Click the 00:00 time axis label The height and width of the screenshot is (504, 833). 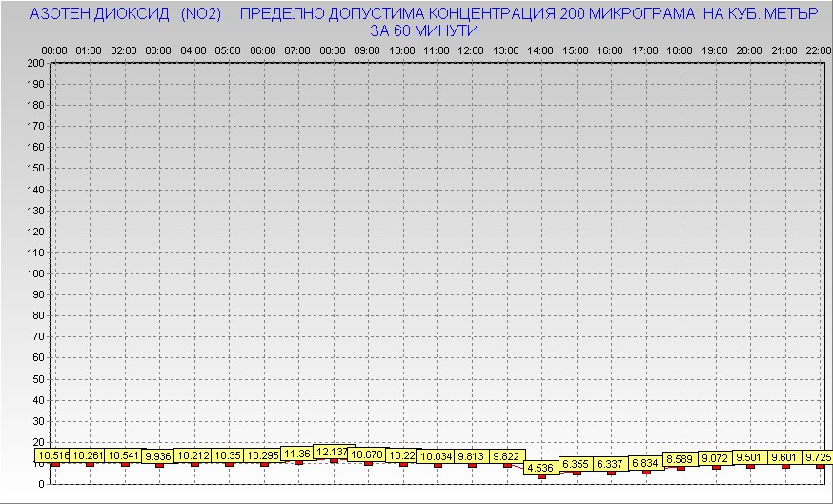[x=54, y=50]
